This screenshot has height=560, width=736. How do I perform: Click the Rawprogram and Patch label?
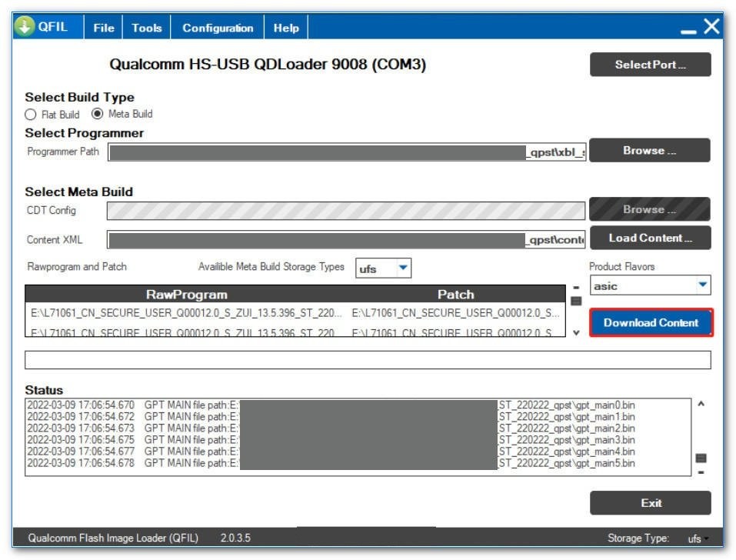(x=77, y=267)
